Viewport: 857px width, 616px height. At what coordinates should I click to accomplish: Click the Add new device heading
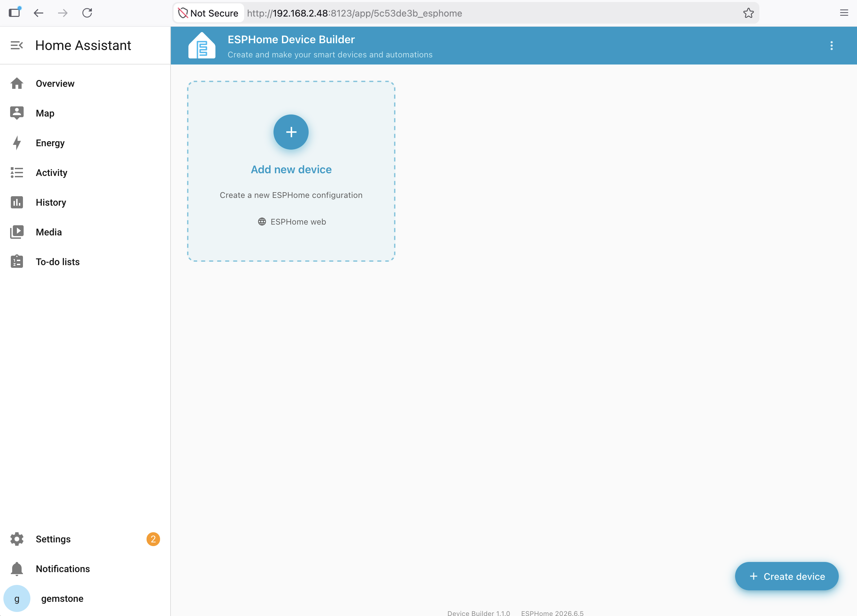[291, 170]
